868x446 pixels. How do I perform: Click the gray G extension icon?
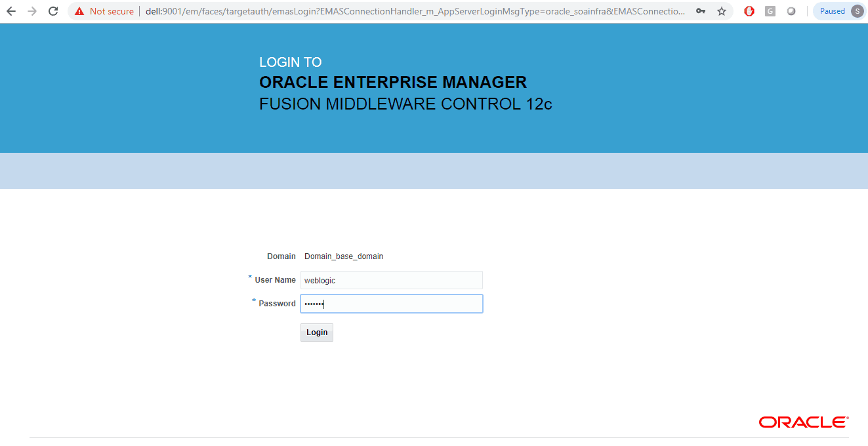pyautogui.click(x=770, y=11)
